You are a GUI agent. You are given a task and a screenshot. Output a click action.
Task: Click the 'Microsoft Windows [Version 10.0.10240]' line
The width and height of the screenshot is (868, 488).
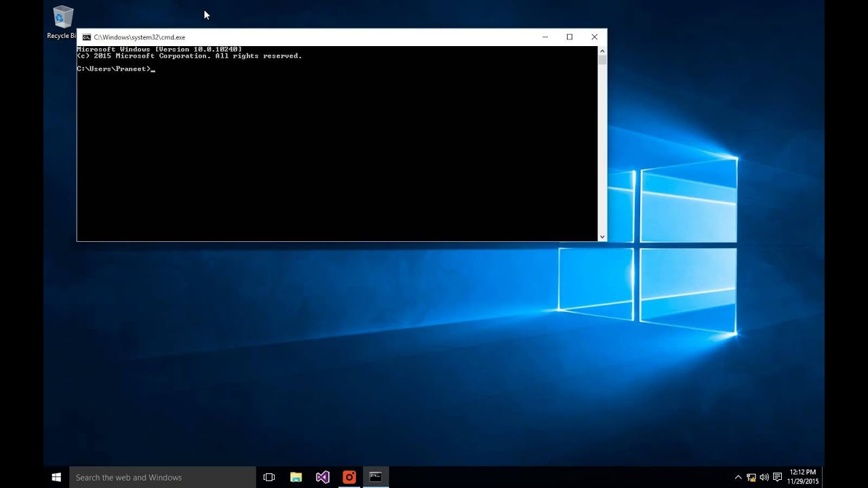[x=159, y=49]
